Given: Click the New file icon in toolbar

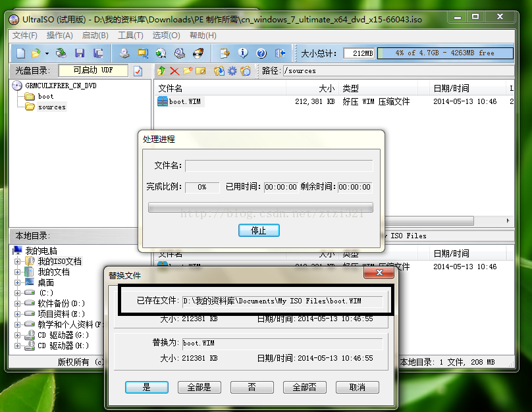Looking at the screenshot, I should 20,53.
